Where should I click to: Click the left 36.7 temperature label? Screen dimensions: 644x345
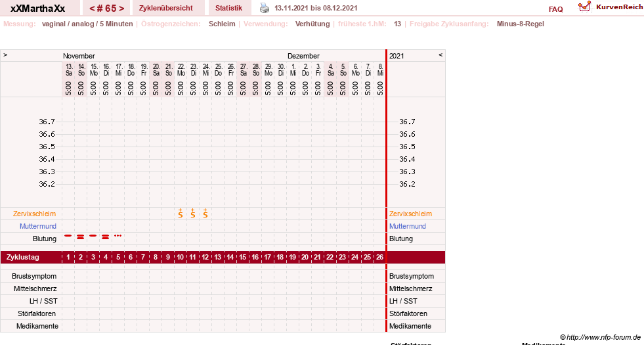tap(47, 122)
